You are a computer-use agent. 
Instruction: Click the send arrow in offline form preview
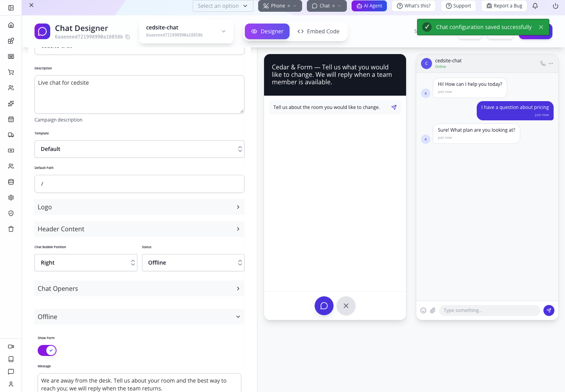click(x=394, y=107)
